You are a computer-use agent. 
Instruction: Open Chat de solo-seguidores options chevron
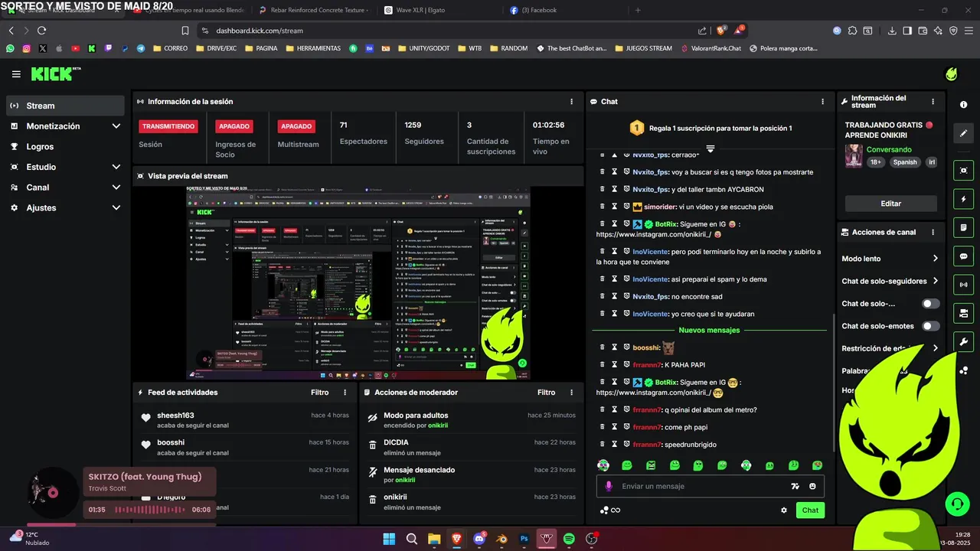pyautogui.click(x=935, y=281)
